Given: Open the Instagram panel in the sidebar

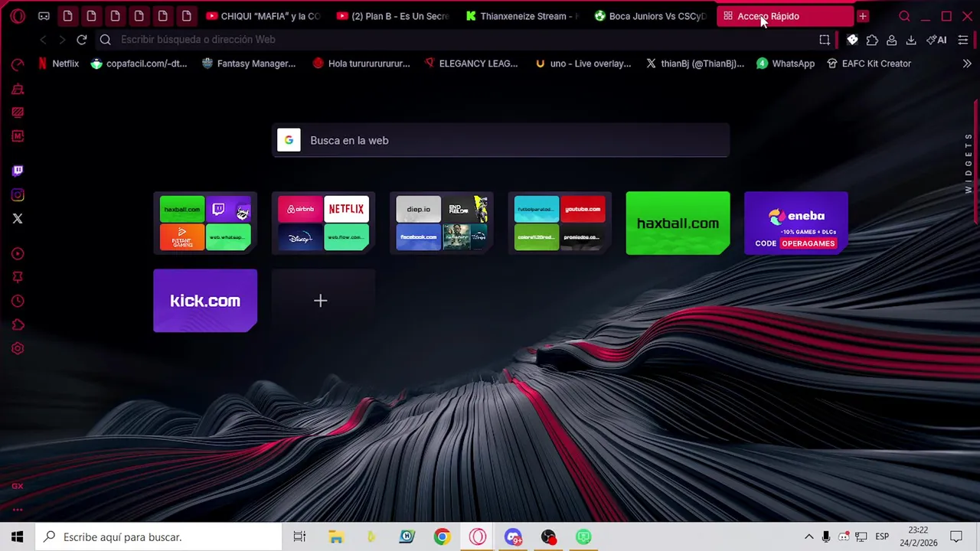Looking at the screenshot, I should (x=18, y=195).
